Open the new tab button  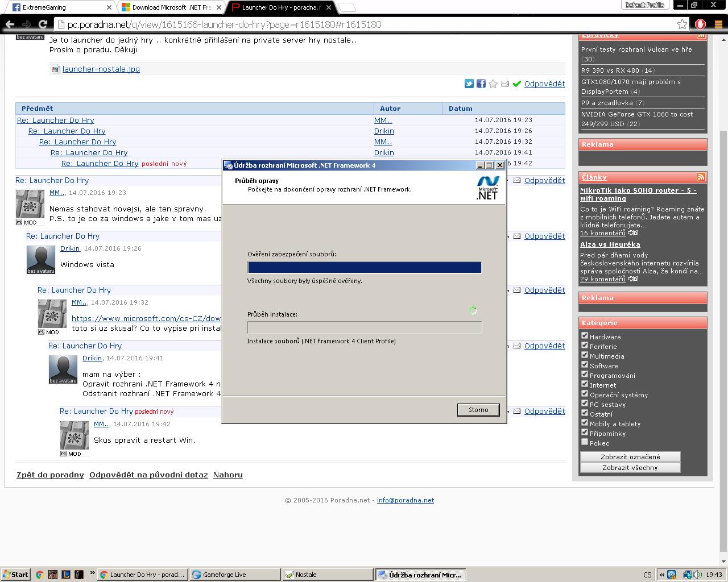pos(347,7)
